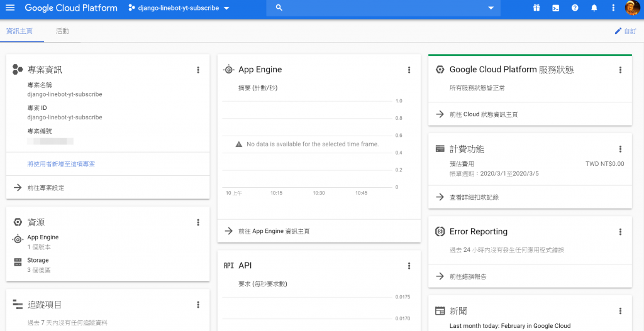
Task: Click the 過去 7 天內沒有任何追蹤資料 text
Action: (67, 323)
